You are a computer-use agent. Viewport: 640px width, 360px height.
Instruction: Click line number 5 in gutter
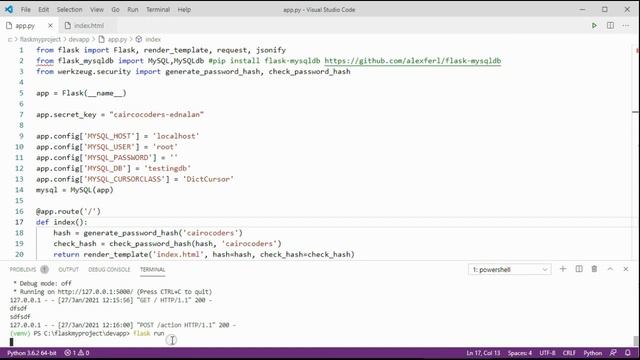pos(21,93)
